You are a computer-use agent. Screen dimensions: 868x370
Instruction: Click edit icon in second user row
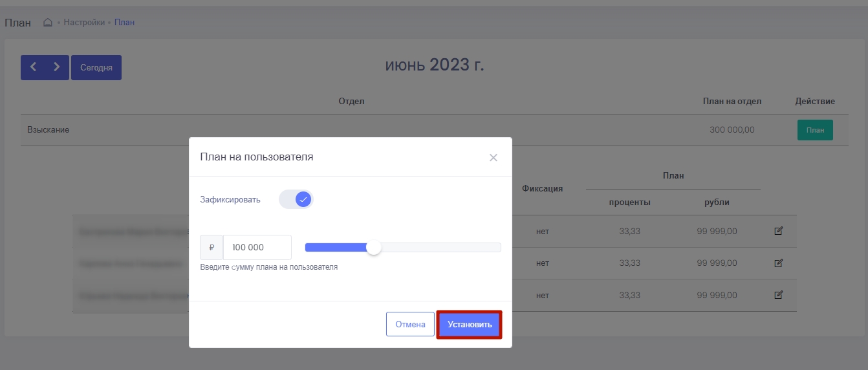[779, 263]
